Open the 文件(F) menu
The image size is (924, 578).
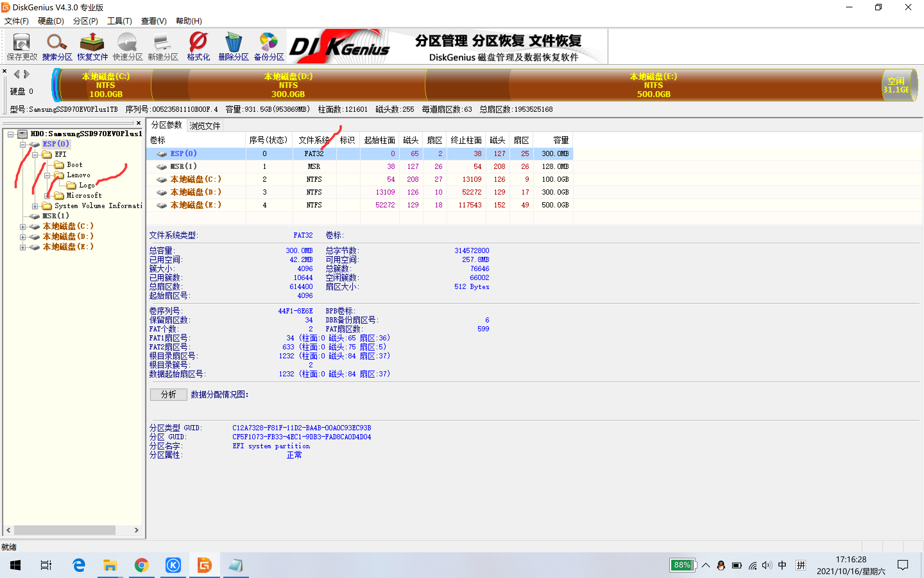[x=16, y=21]
